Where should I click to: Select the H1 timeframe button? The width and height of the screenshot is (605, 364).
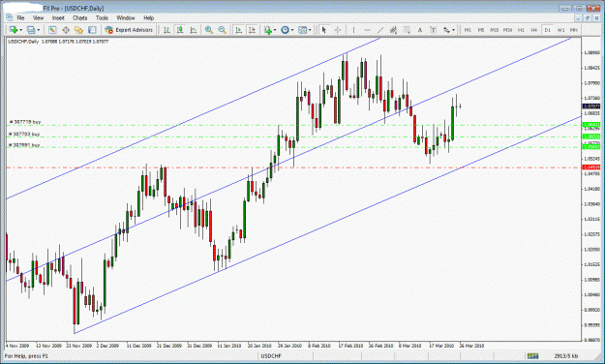pos(521,30)
